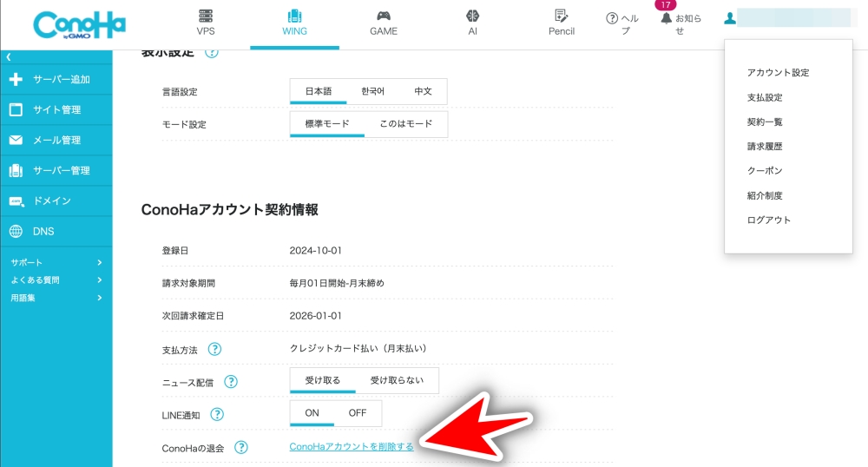Click help icon beside ニュース配信

pyautogui.click(x=231, y=382)
